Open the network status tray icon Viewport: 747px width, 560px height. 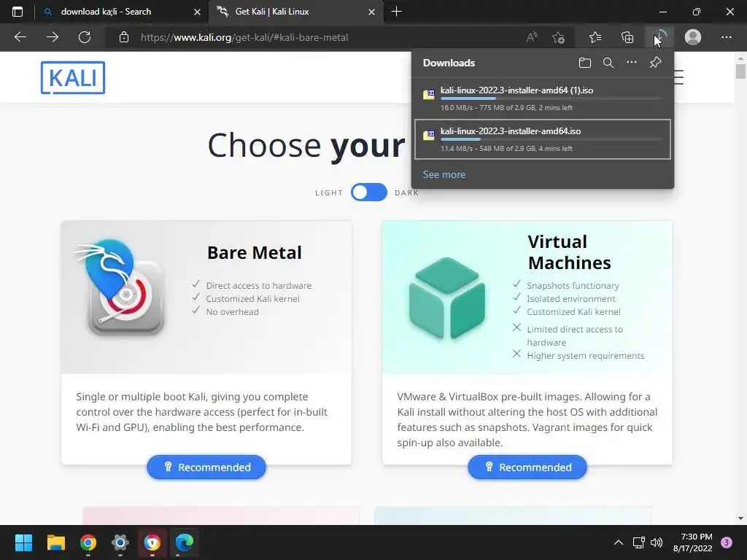tap(638, 542)
